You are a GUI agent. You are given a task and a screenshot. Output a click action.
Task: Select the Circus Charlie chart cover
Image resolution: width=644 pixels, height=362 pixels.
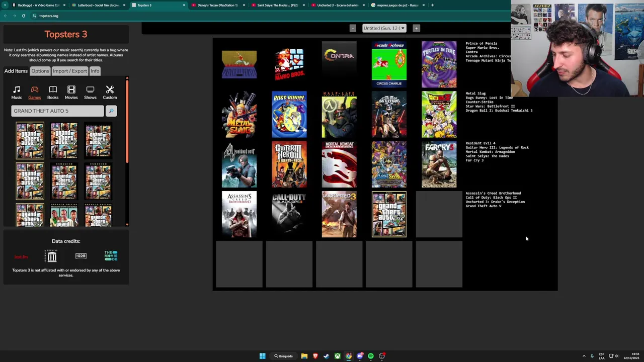(x=389, y=64)
